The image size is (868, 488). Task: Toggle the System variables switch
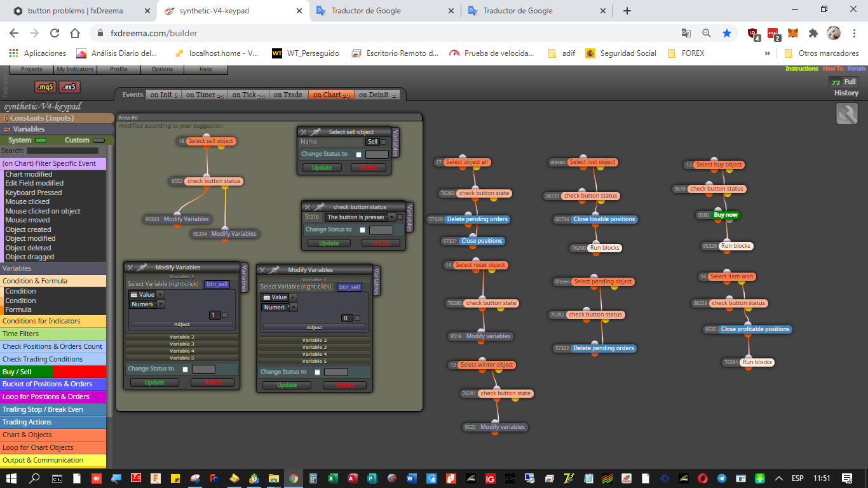[41, 140]
